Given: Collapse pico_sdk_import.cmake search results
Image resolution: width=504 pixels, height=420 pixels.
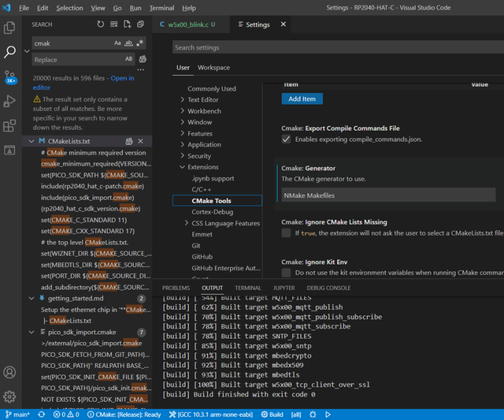Looking at the screenshot, I should 31,332.
